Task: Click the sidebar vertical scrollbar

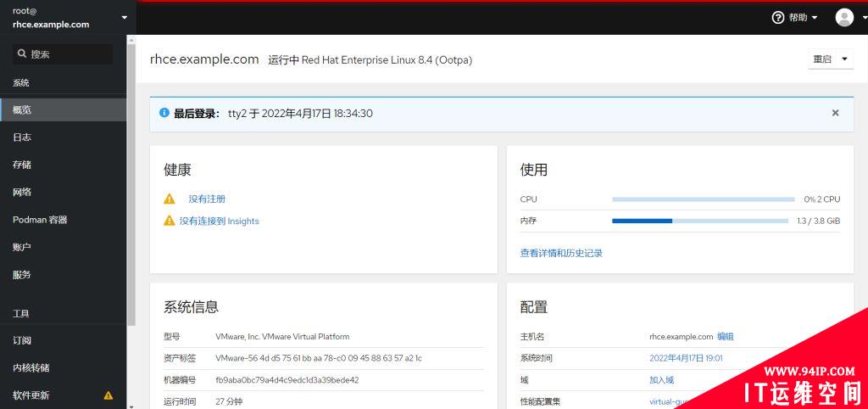Action: 131,183
